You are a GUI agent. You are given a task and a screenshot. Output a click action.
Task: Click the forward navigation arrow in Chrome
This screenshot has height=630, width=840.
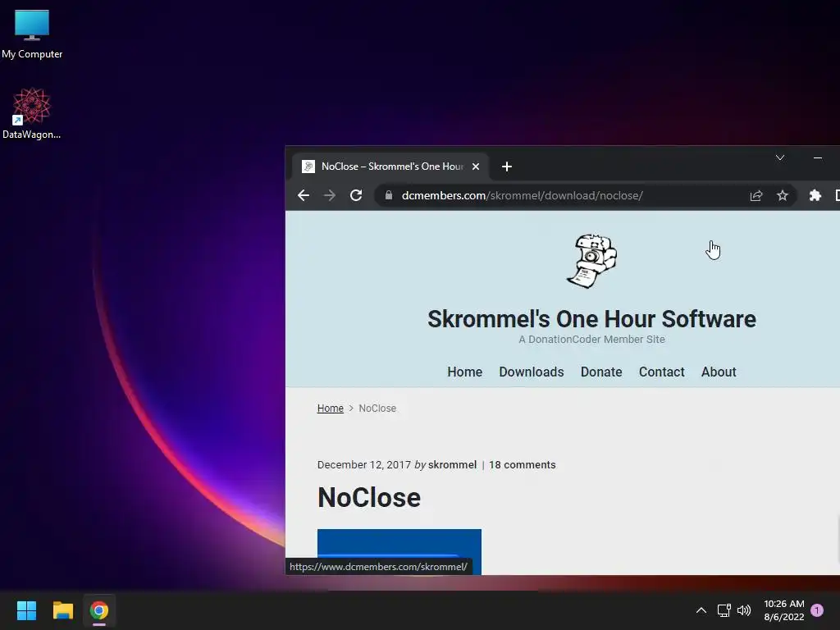tap(330, 195)
